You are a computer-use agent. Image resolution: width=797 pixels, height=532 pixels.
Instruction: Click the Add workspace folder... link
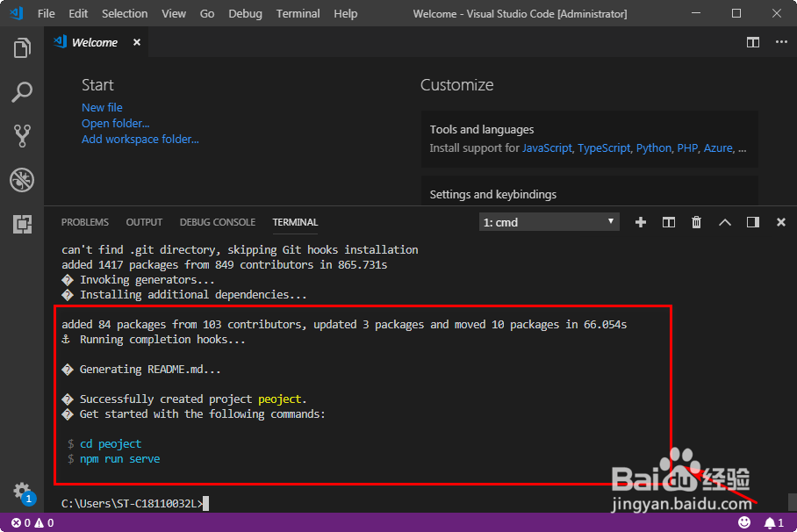[x=140, y=139]
